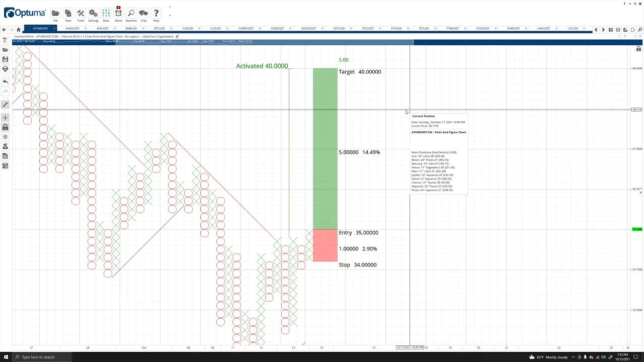The height and width of the screenshot is (362, 644).
Task: Click the graduate user icon in sidebar
Action: (x=5, y=146)
